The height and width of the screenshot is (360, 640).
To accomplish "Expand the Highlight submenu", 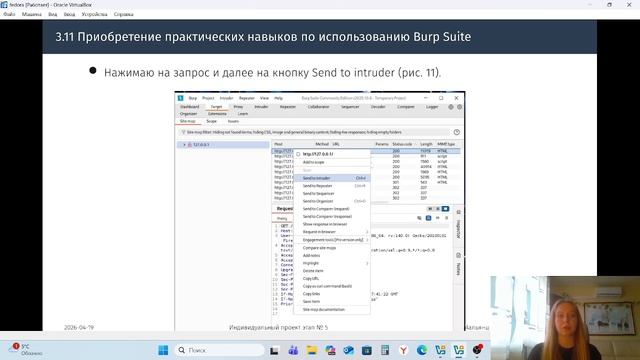I will click(332, 263).
